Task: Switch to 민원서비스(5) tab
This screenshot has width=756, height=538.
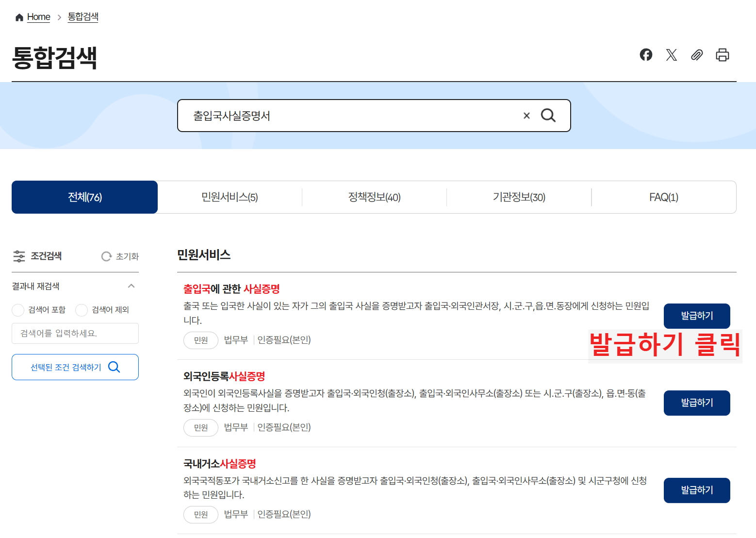Action: click(x=230, y=197)
